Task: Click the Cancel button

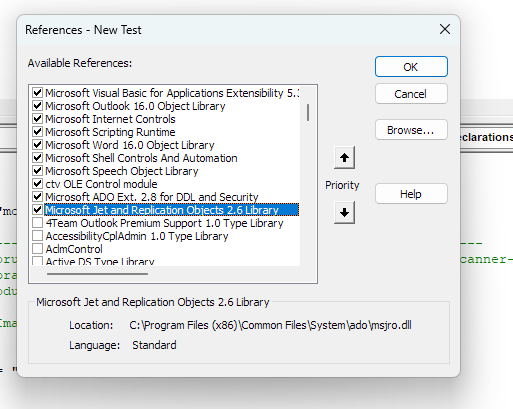Action: click(411, 94)
